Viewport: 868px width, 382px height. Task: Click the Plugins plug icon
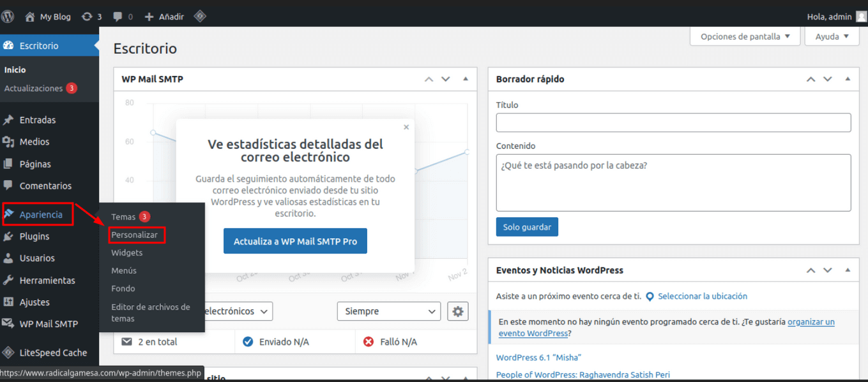pos(8,236)
